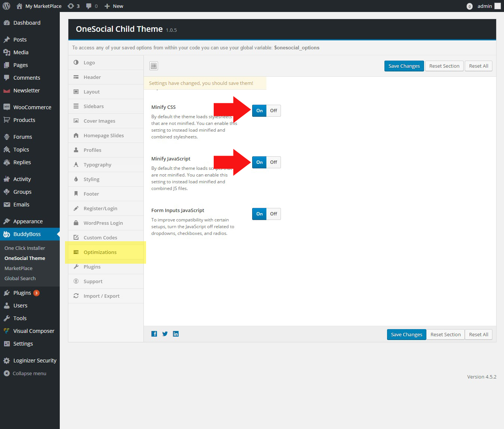Turn Minify CSS off
This screenshot has height=429, width=504.
pos(273,111)
